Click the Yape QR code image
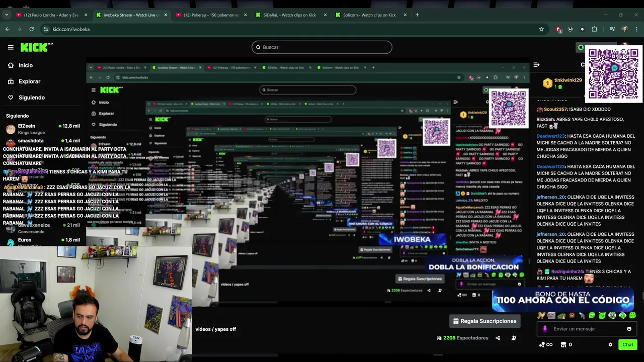 tap(614, 74)
